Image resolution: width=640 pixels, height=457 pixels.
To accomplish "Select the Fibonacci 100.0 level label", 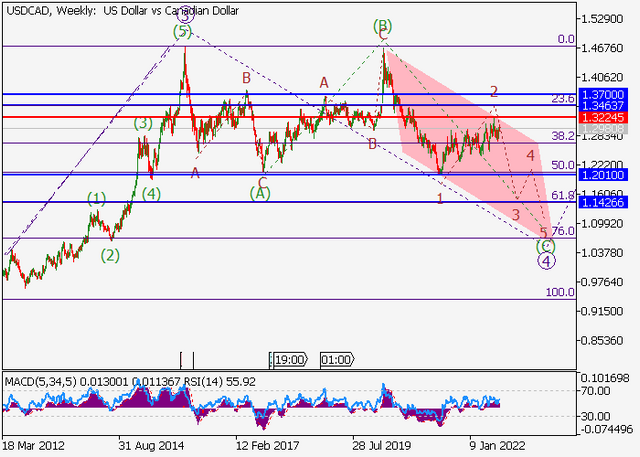I will coord(560,292).
